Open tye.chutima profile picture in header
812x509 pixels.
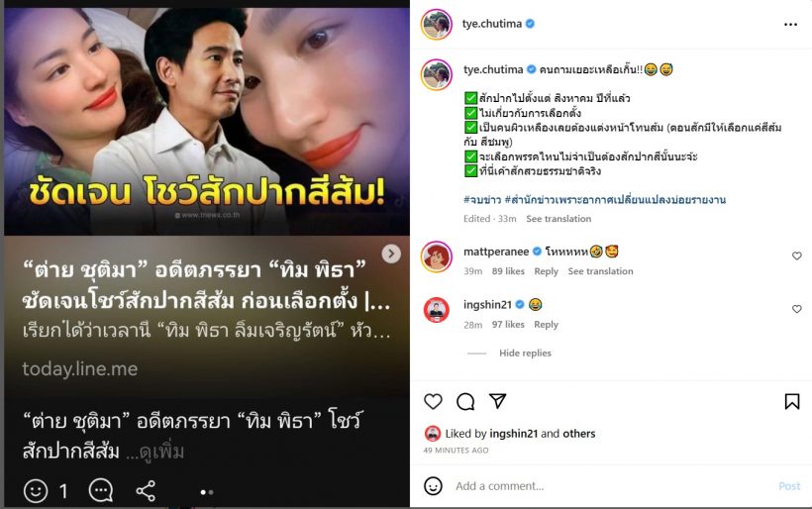(x=437, y=24)
